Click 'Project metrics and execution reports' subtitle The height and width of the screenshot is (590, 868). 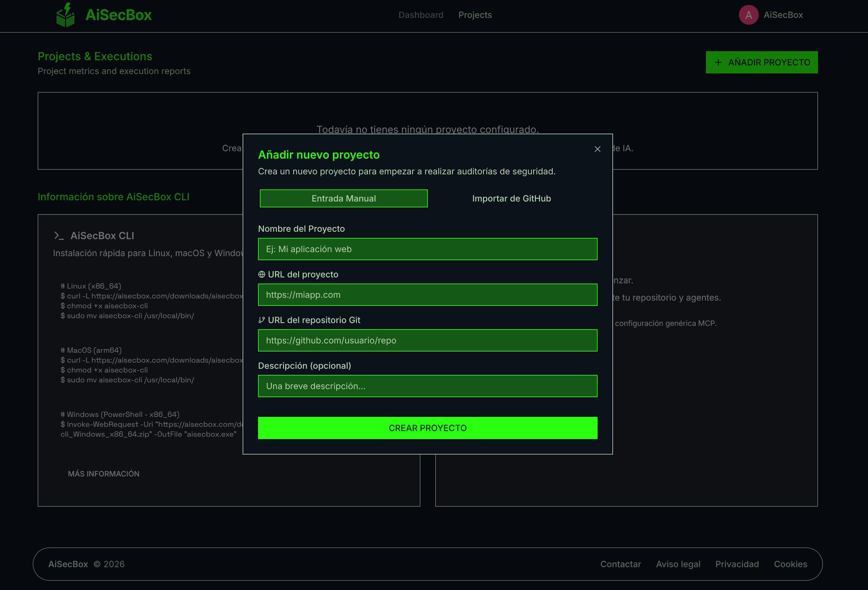pos(114,71)
